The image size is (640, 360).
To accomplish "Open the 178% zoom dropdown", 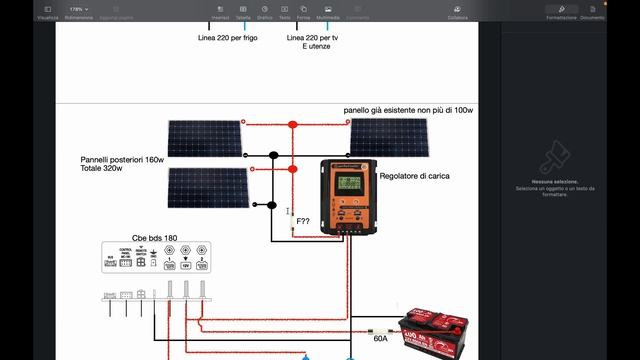I will tap(78, 12).
